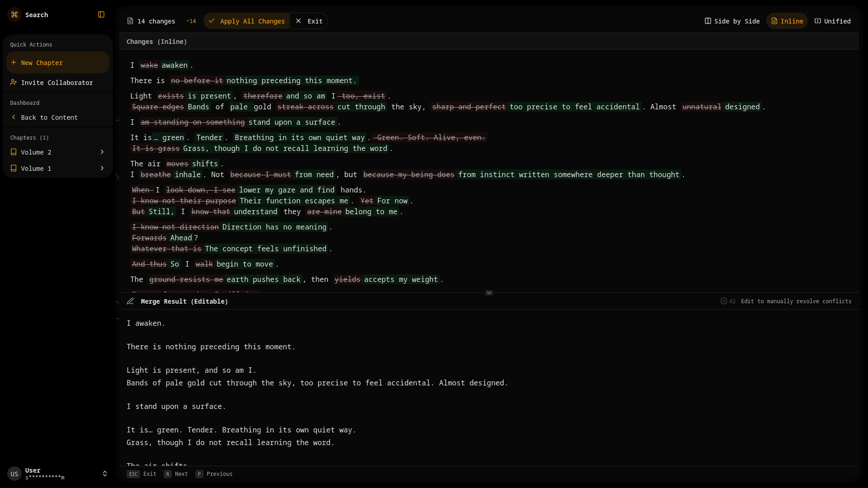Select the Inline view tab
The height and width of the screenshot is (488, 868).
(787, 21)
